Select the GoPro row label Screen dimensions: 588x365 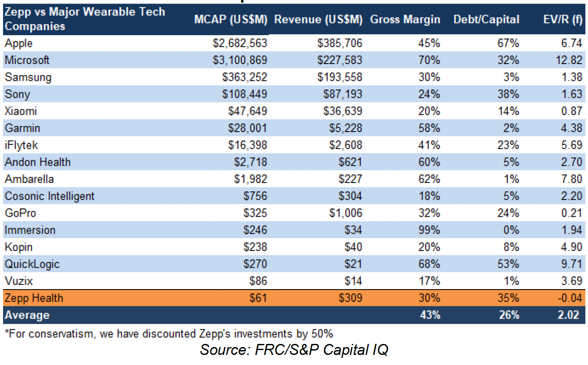click(x=20, y=213)
